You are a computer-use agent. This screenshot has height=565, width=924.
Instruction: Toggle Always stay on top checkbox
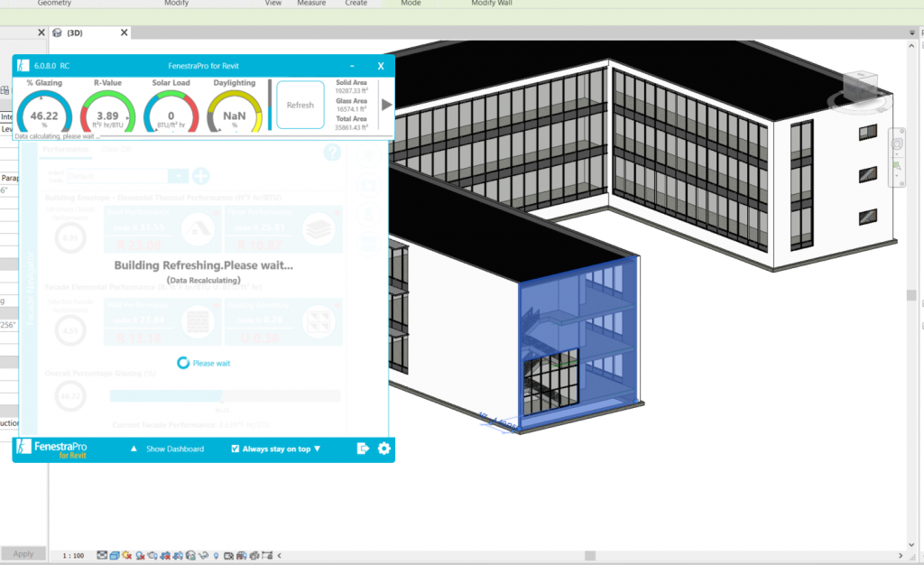click(x=236, y=449)
